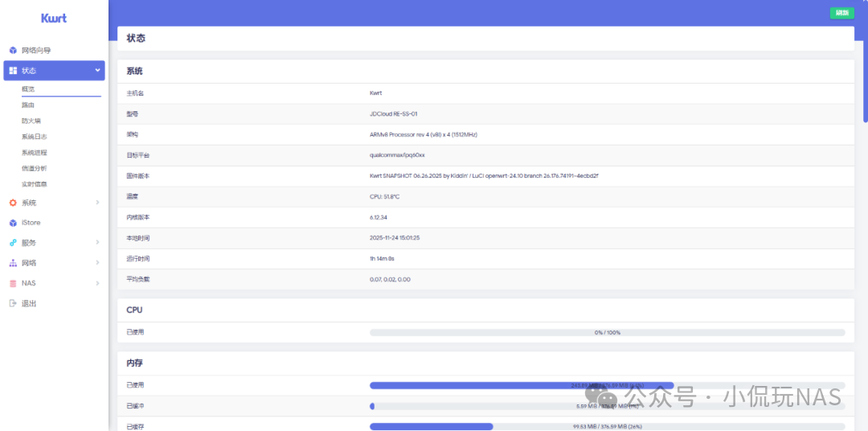Click the 温度 row label
This screenshot has height=431, width=868.
(x=133, y=196)
